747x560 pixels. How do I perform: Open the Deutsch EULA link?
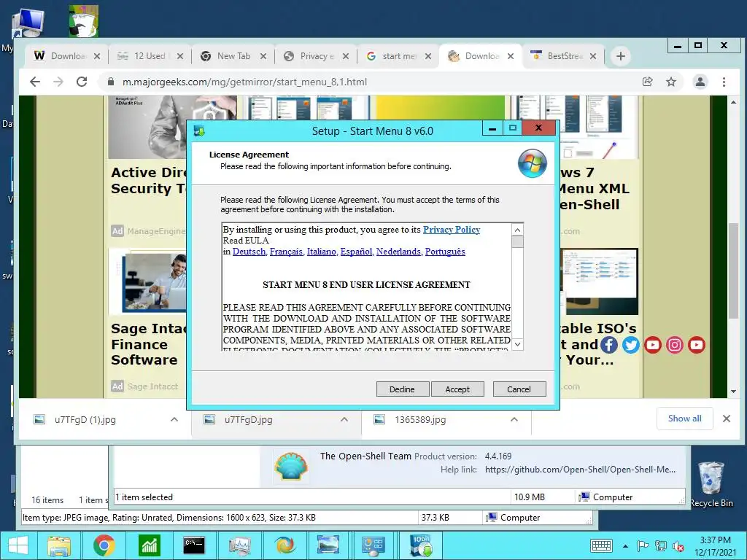[249, 252]
